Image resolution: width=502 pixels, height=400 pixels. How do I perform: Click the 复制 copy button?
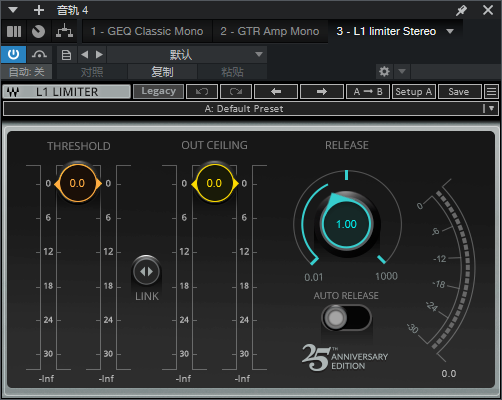pyautogui.click(x=162, y=72)
